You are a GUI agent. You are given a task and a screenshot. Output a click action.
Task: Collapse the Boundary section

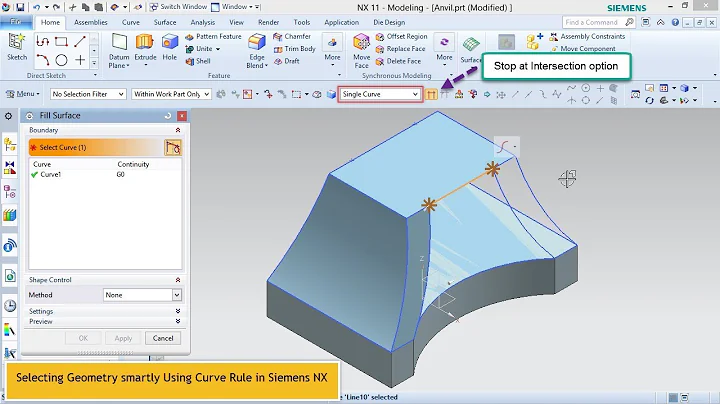click(x=178, y=130)
